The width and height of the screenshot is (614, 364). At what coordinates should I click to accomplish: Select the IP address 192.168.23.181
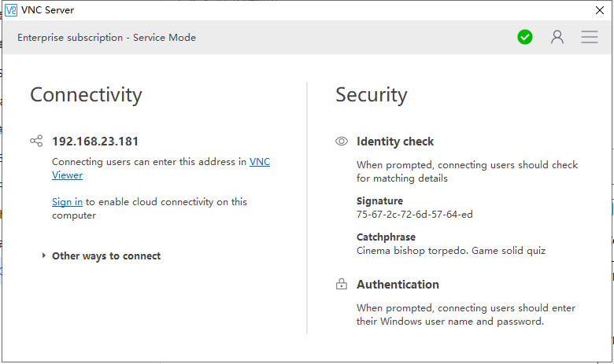(95, 142)
